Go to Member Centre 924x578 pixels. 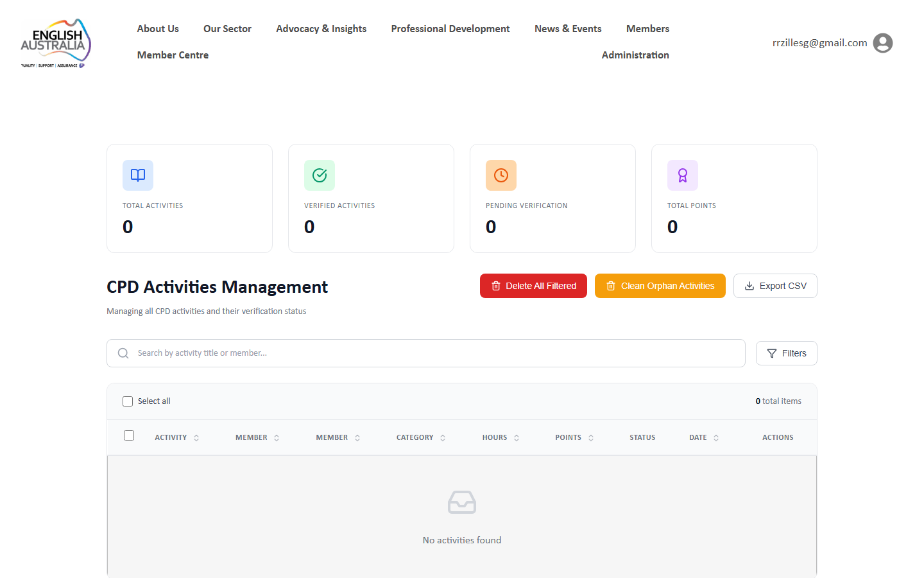click(x=173, y=55)
